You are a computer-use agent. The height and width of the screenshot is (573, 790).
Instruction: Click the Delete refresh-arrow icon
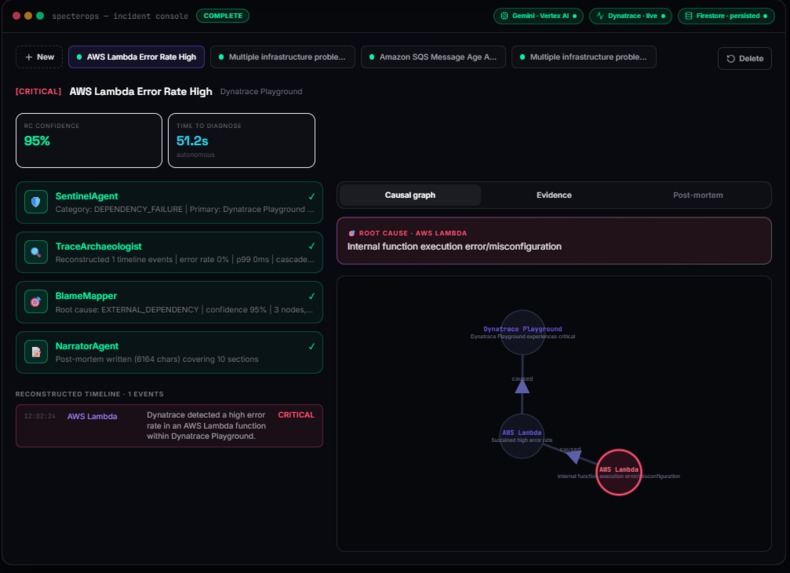coord(731,58)
